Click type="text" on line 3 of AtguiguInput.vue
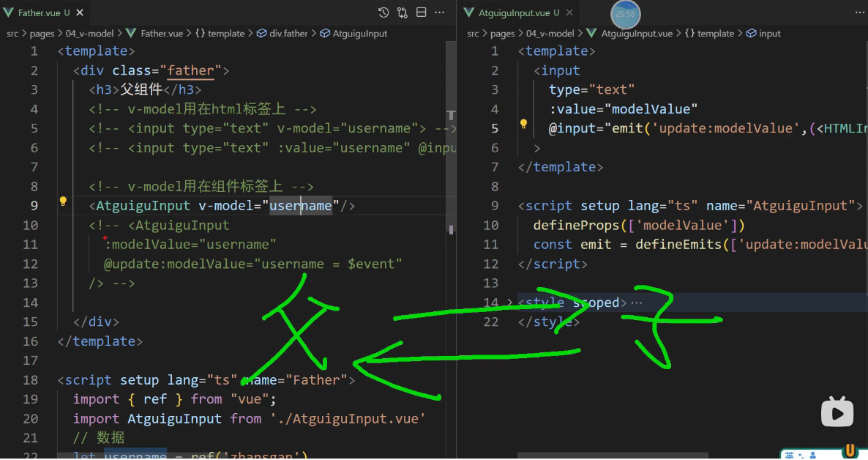 [x=592, y=90]
